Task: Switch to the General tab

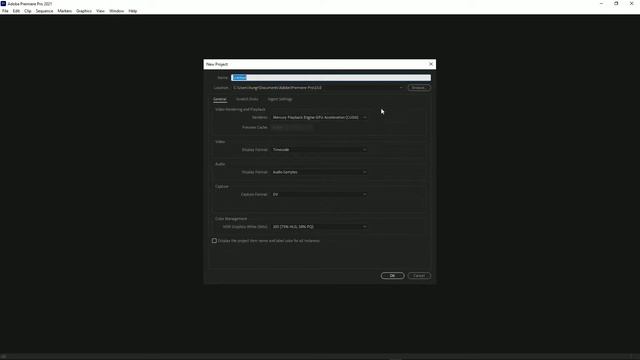Action: pos(220,99)
